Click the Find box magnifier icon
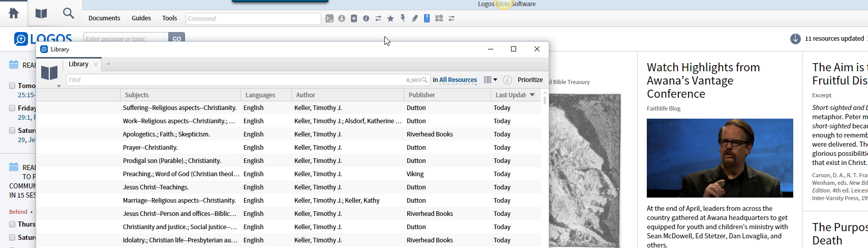868x248 pixels. [425, 80]
